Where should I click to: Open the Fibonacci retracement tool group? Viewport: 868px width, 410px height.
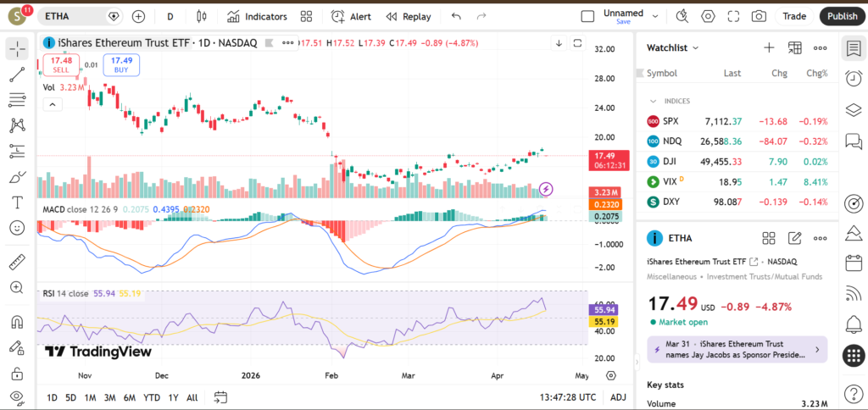[17, 100]
